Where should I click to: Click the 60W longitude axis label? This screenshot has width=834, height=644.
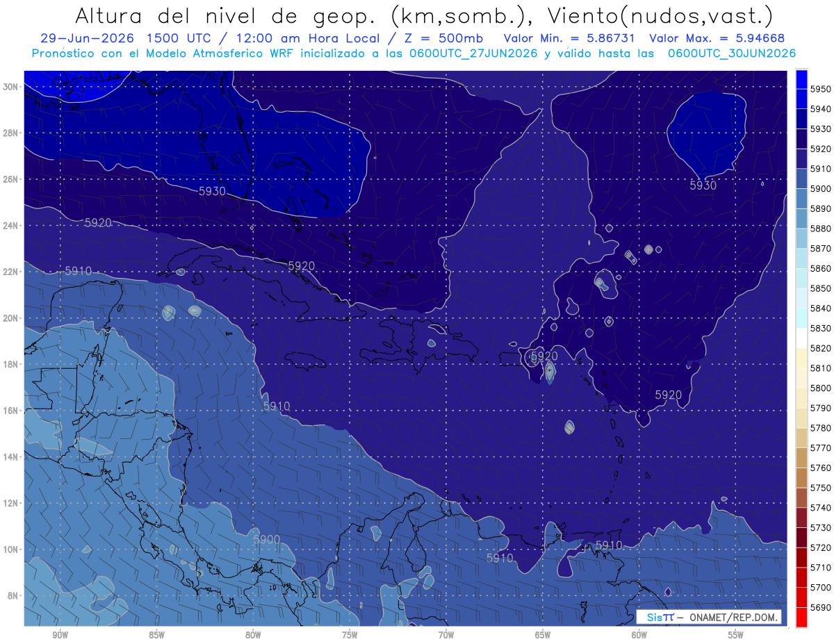(639, 635)
